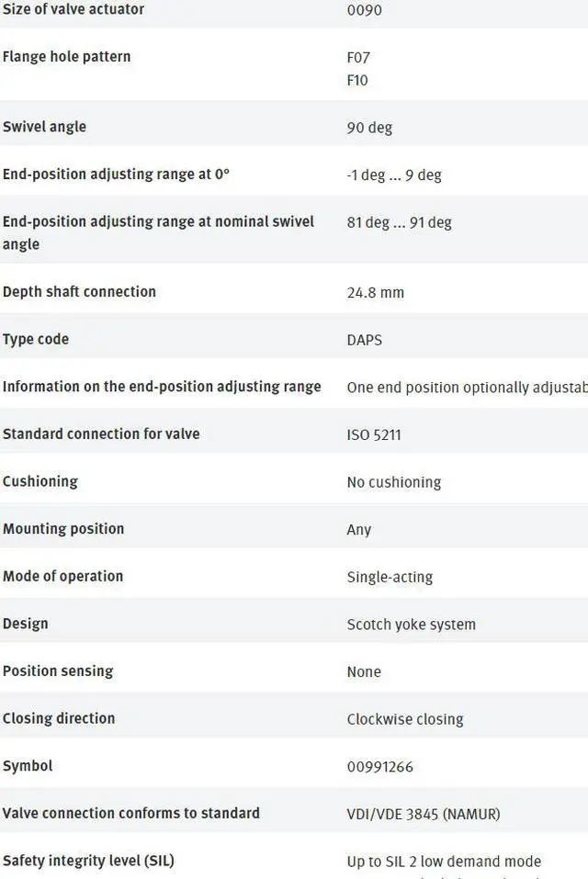This screenshot has height=879, width=588.
Task: Select the F07 flange value
Action: (x=358, y=57)
